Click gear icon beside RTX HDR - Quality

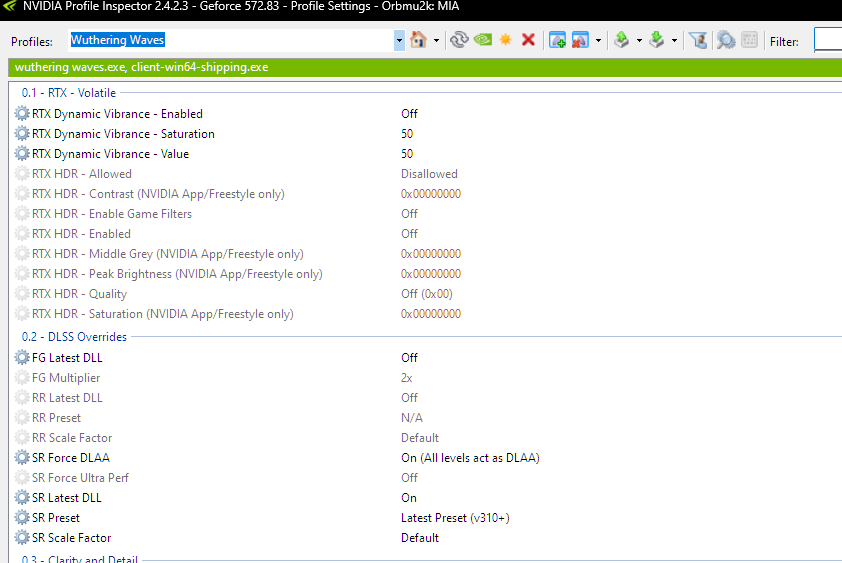pyautogui.click(x=22, y=293)
